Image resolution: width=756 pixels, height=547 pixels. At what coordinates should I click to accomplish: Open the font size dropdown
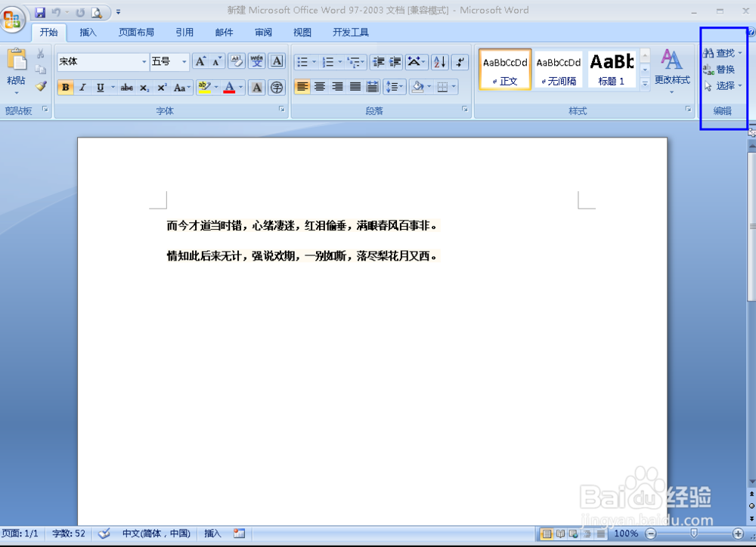[184, 62]
